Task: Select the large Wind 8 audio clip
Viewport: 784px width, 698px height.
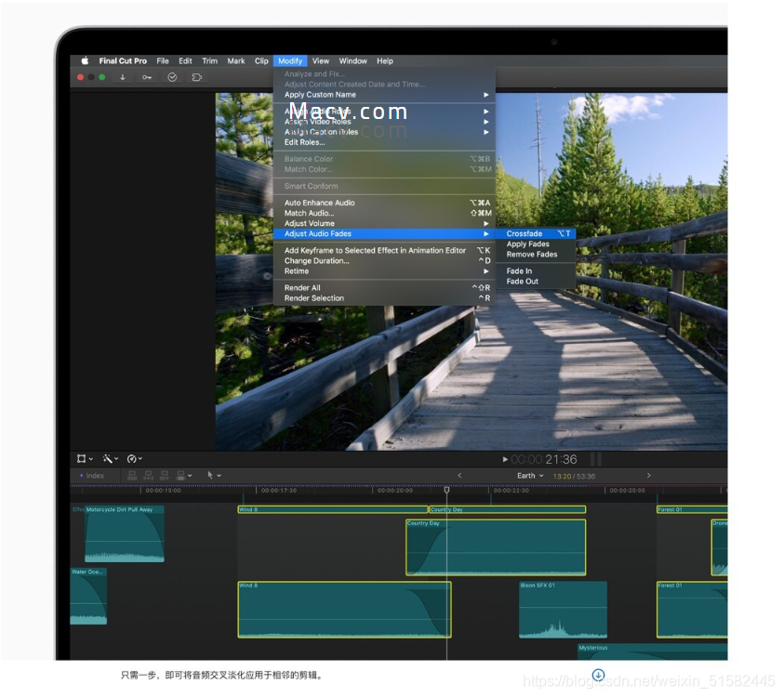Action: tap(344, 610)
